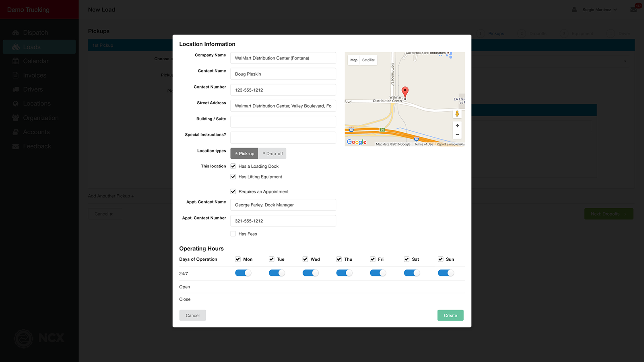Image resolution: width=644 pixels, height=362 pixels.
Task: Uncheck Fri day of operation
Action: click(x=373, y=259)
